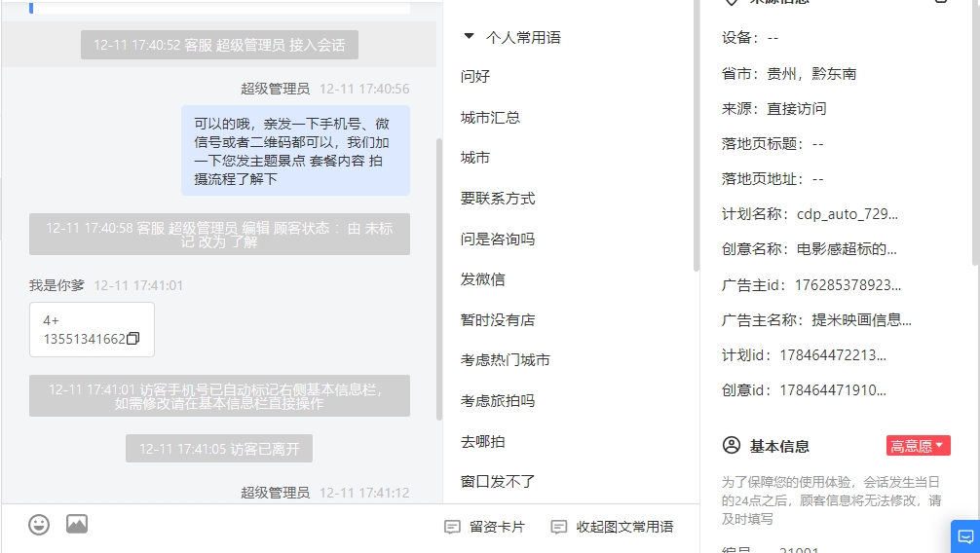Click the chat message with phone number
This screenshot has width=980, height=553.
pos(92,330)
